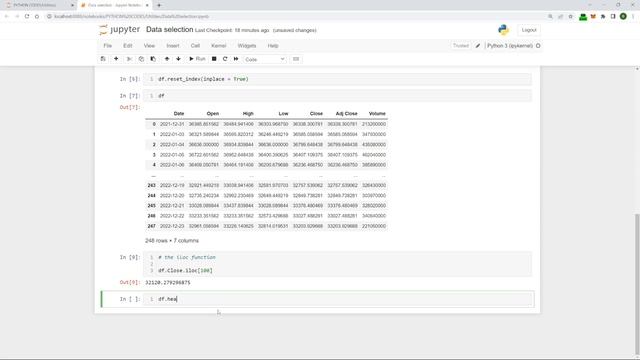Viewport: 640px width, 360px height.
Task: Restart kernel and run all cells
Action: pyautogui.click(x=236, y=59)
